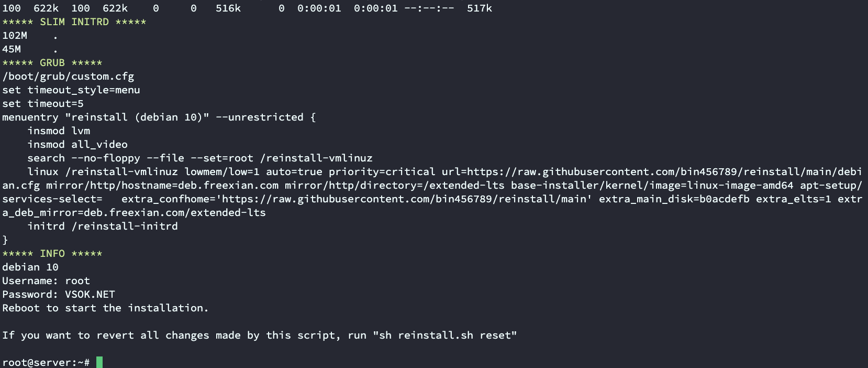The height and width of the screenshot is (368, 868).
Task: Click the "insmod lvm" line
Action: 59,131
